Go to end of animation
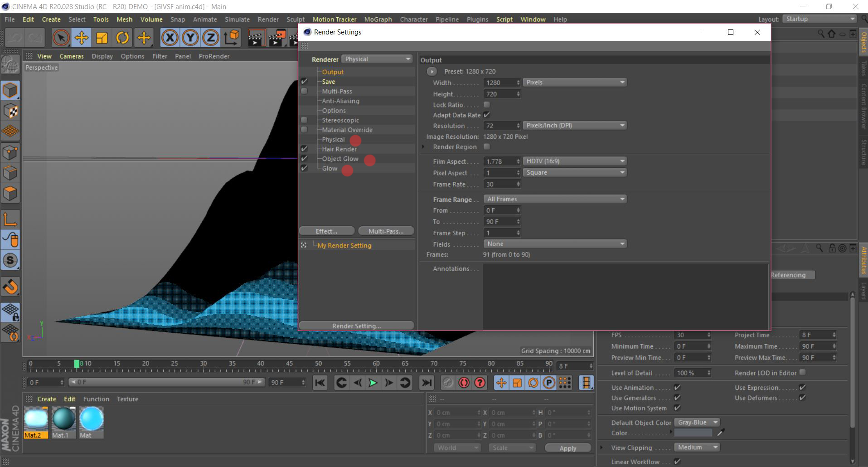This screenshot has width=868, height=467. (x=427, y=383)
